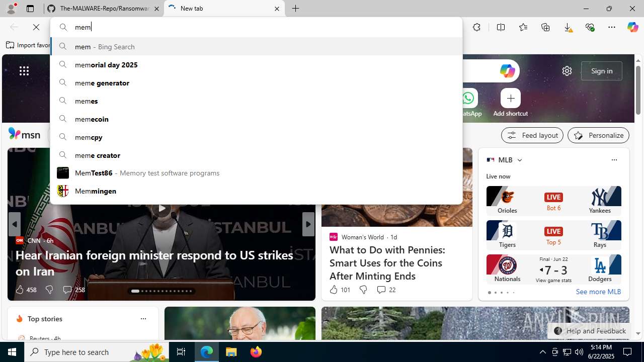Click Import favorites bookmark item
The height and width of the screenshot is (362, 644).
[x=28, y=45]
